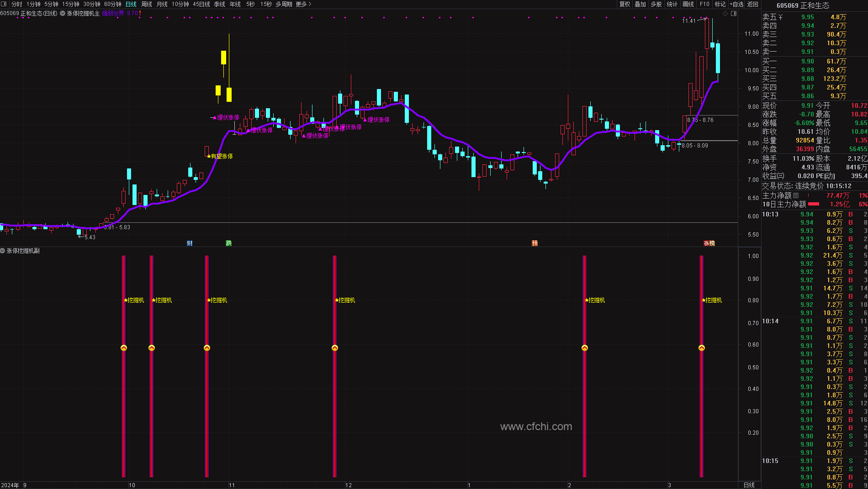Click the ¥ icon beside 卖五

[780, 17]
